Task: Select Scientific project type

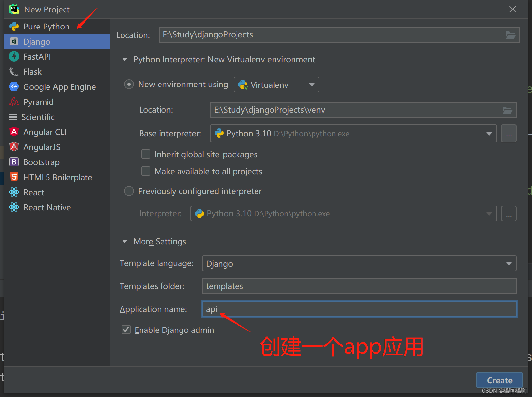Action: click(57, 117)
